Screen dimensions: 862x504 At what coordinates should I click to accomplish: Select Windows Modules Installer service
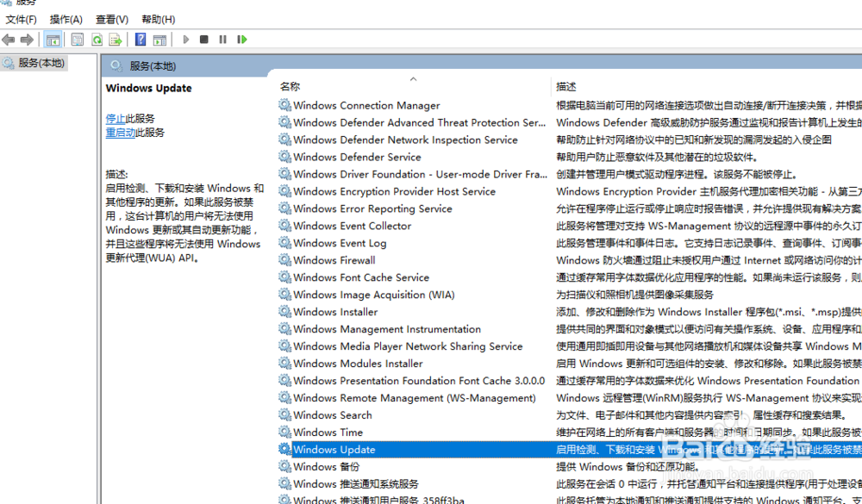coord(358,364)
